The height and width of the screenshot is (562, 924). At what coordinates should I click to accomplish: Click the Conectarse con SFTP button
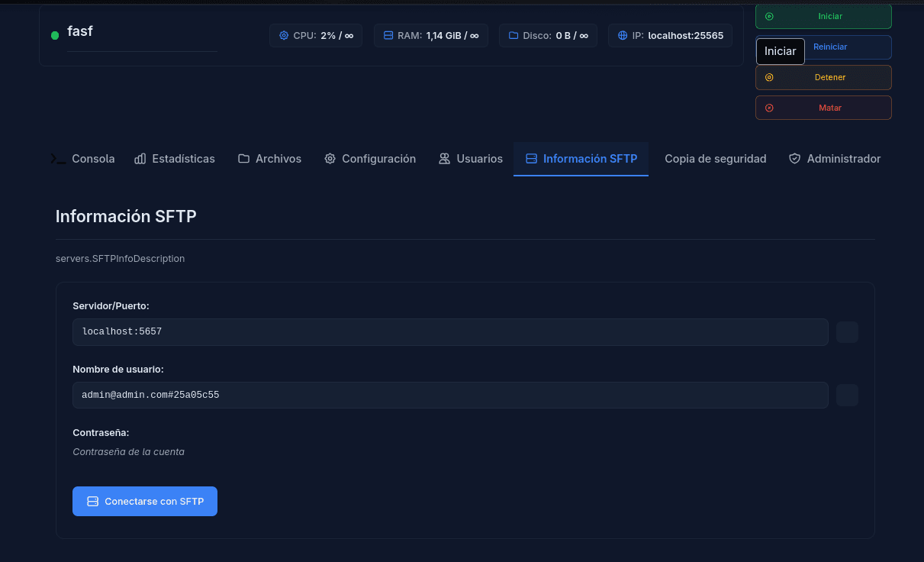(x=145, y=501)
